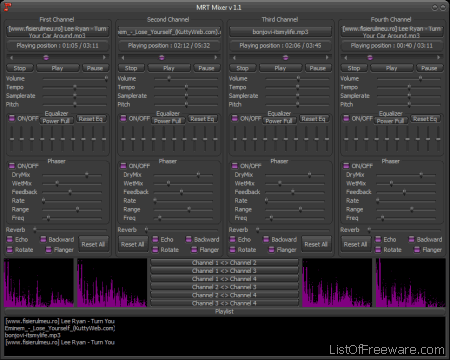The image size is (450, 360).
Task: Click the Second Channel seek left arrow
Action: tap(123, 58)
